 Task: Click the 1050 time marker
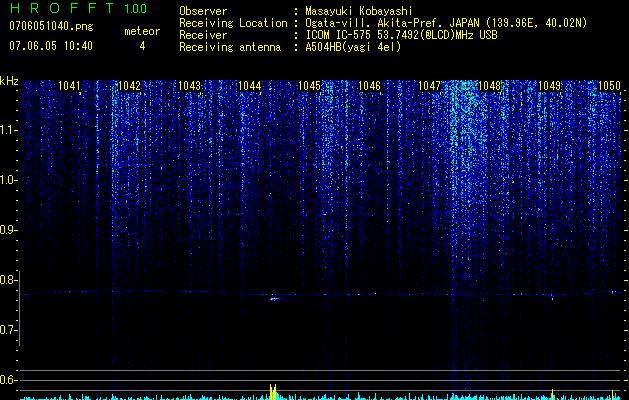610,85
